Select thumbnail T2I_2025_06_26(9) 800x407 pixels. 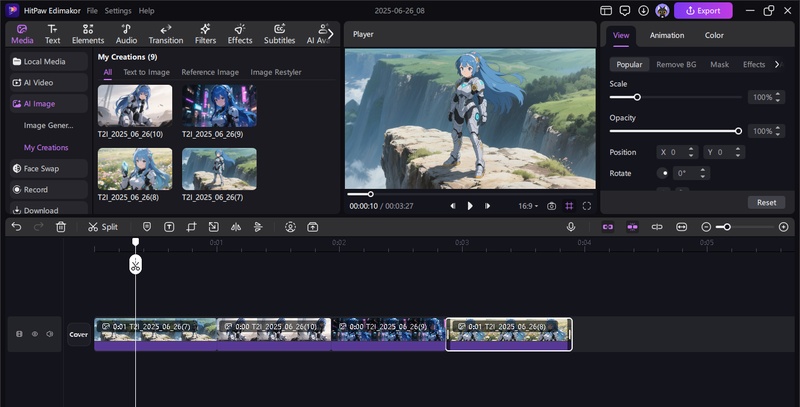[x=219, y=106]
